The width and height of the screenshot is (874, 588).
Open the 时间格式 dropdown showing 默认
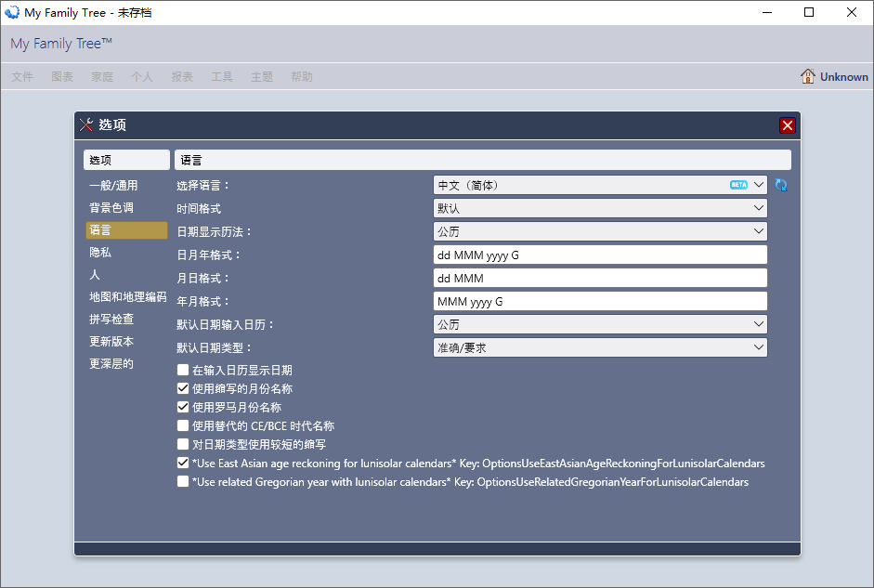pos(600,208)
